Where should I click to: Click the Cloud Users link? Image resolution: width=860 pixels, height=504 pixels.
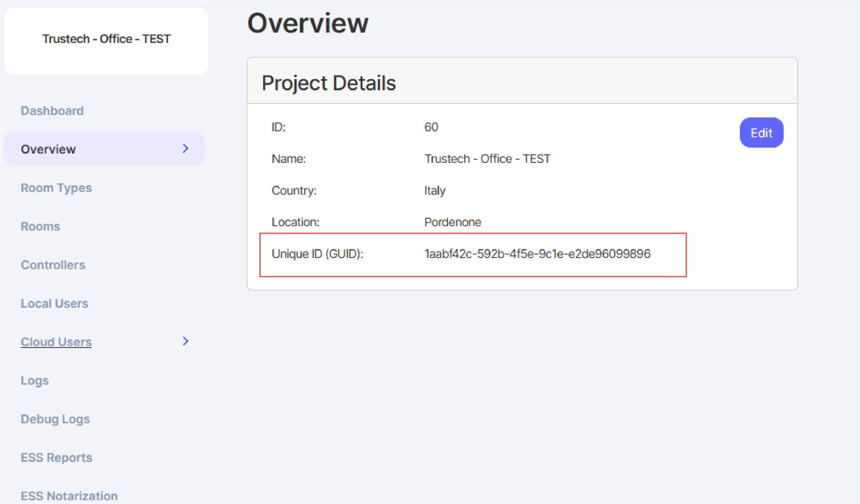tap(56, 342)
